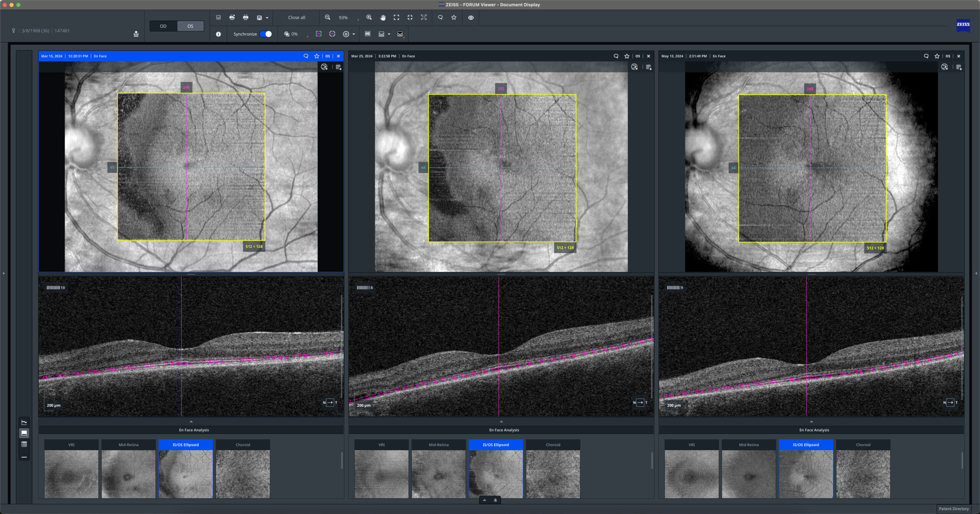Select VRI tab in Mar 15 panel
980x514 pixels.
click(x=71, y=445)
